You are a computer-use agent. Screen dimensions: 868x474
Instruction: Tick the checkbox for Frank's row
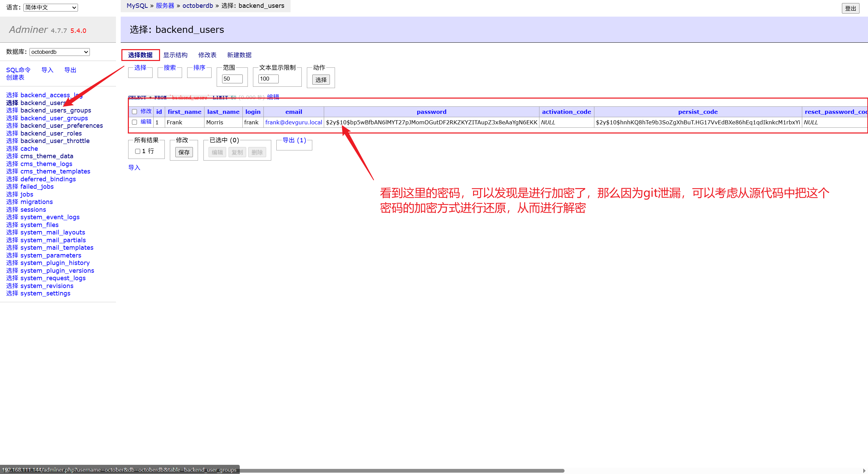[x=134, y=122]
